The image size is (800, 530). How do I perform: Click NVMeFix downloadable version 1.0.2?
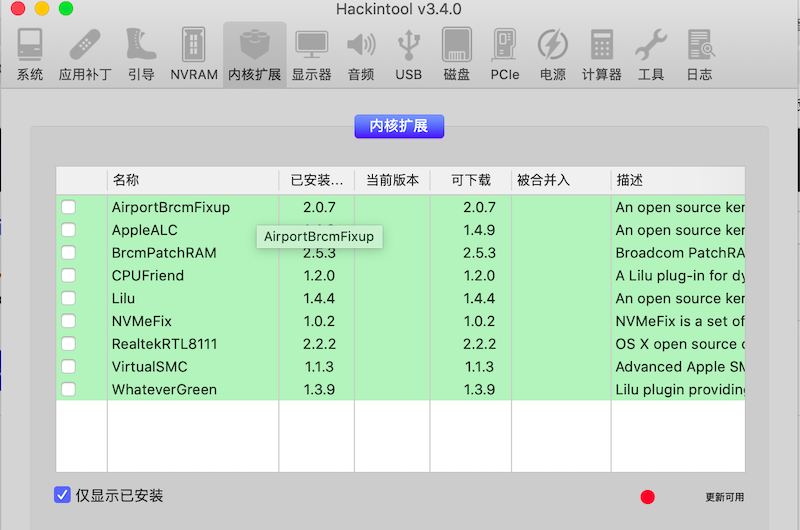[x=479, y=321]
